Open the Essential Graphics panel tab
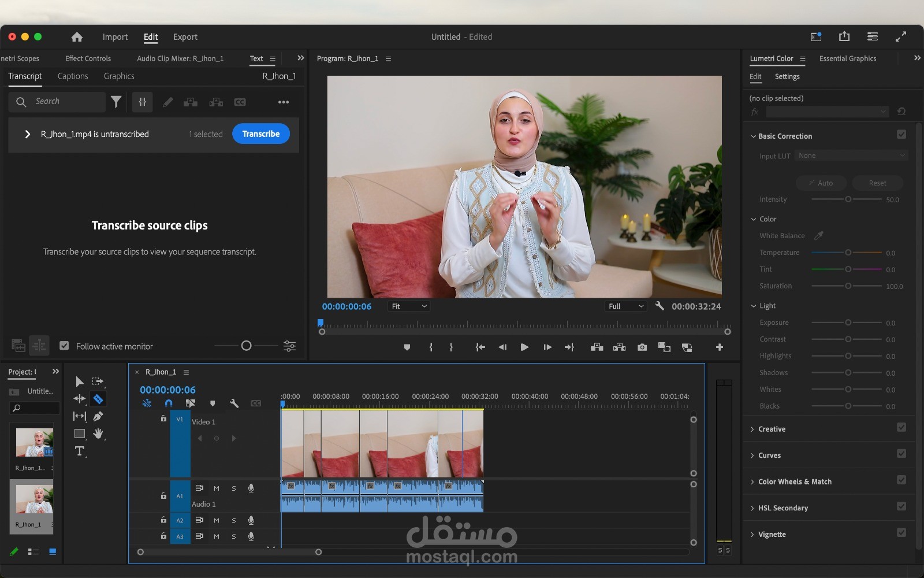The width and height of the screenshot is (924, 578). coord(848,58)
